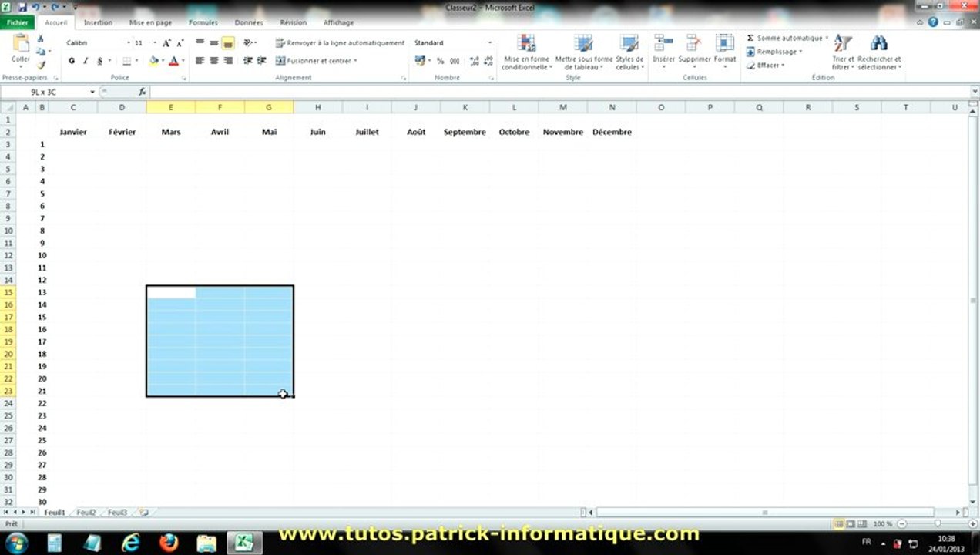The image size is (980, 555).
Task: Switch to the Mise en page tab
Action: [150, 22]
